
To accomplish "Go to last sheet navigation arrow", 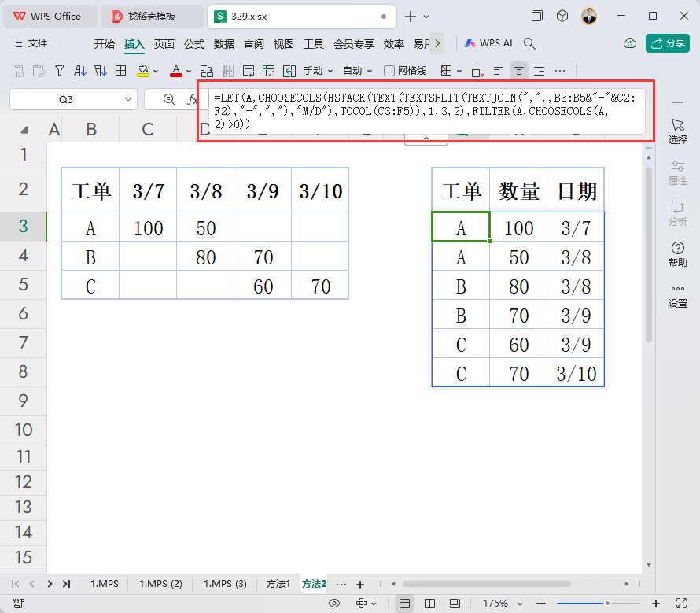I will 67,584.
